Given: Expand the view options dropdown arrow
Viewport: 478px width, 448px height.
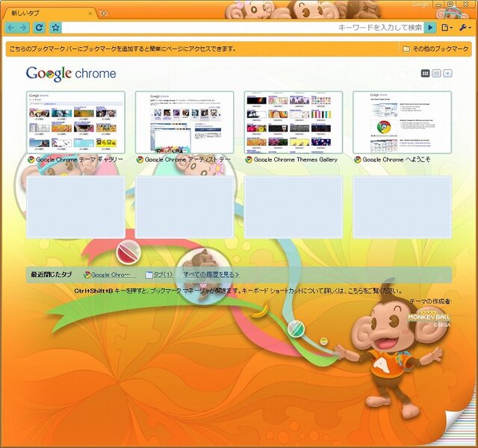Looking at the screenshot, I should click(447, 73).
